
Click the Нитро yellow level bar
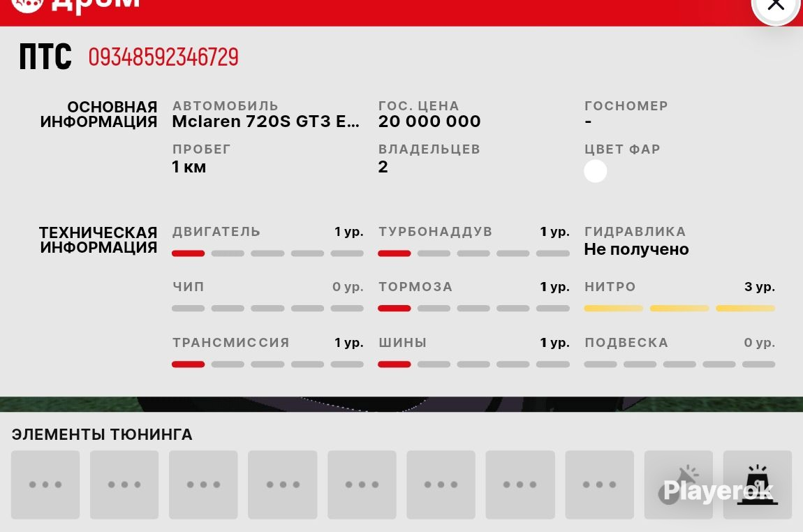coord(679,309)
